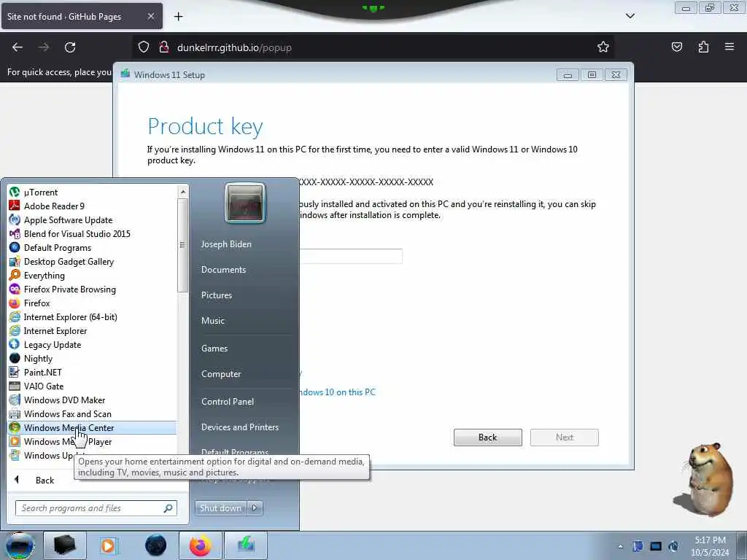Open the black box taskbar app
747x560 pixels.
tap(65, 545)
